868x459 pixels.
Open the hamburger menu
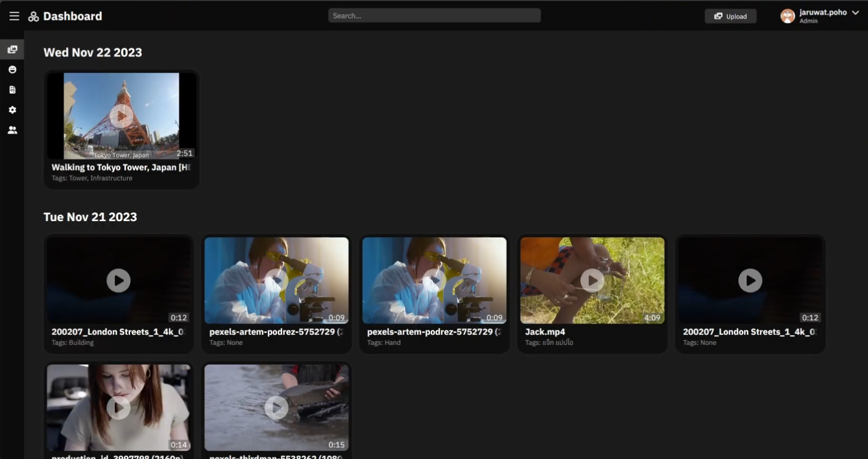click(14, 16)
